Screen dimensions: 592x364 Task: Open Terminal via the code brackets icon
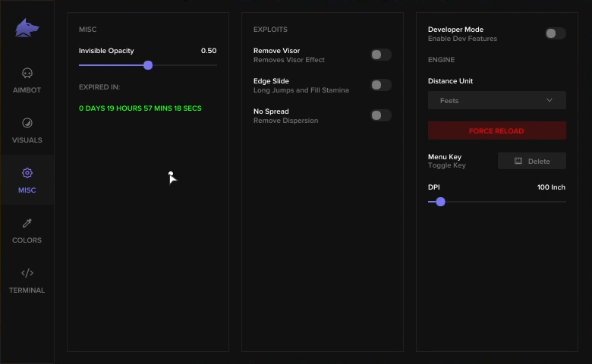pos(27,273)
